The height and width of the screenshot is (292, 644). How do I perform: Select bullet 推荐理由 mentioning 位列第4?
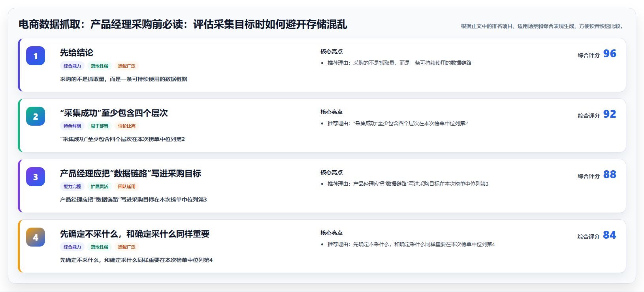pos(411,244)
